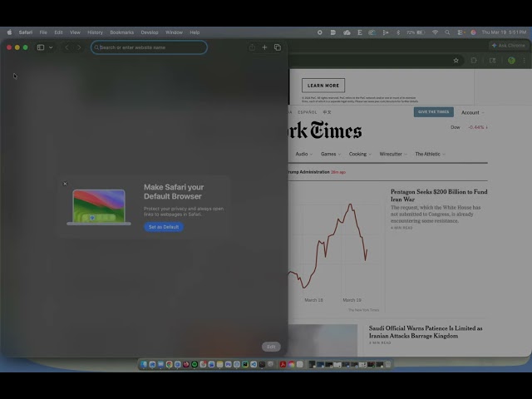Open the NYT Account dropdown
The height and width of the screenshot is (399, 532).
[x=472, y=112]
